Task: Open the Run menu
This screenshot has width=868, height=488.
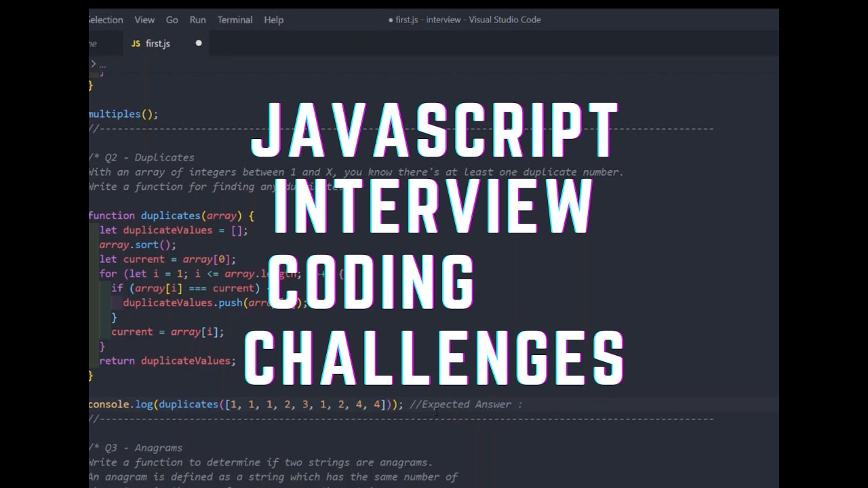Action: 197,20
